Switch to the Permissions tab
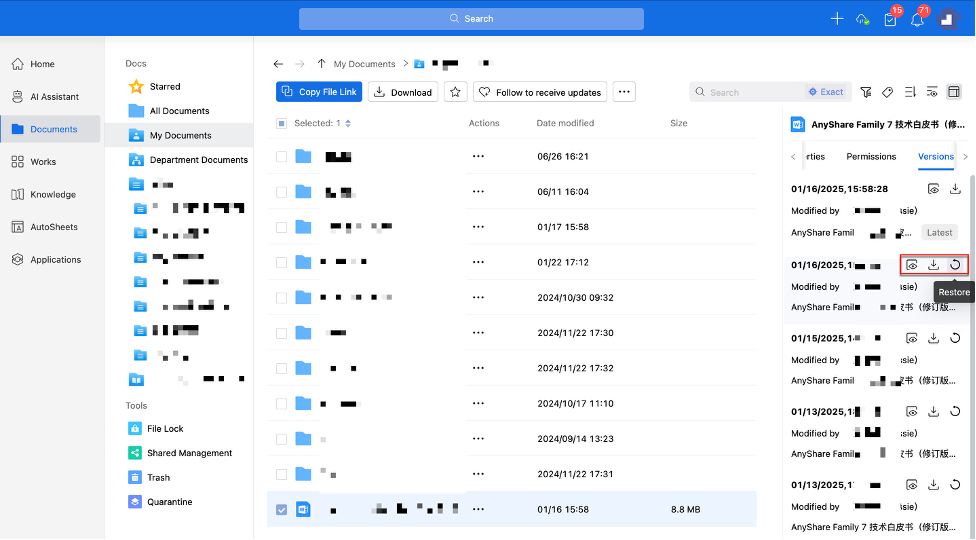 pos(871,156)
